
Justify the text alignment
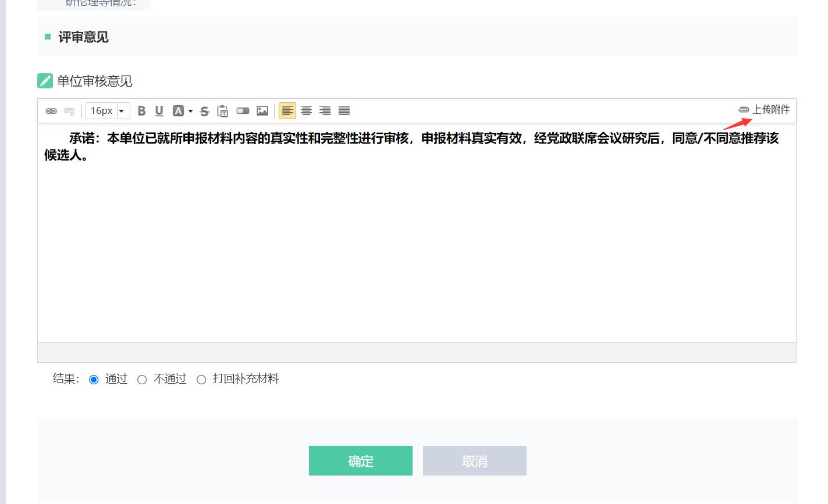point(344,111)
